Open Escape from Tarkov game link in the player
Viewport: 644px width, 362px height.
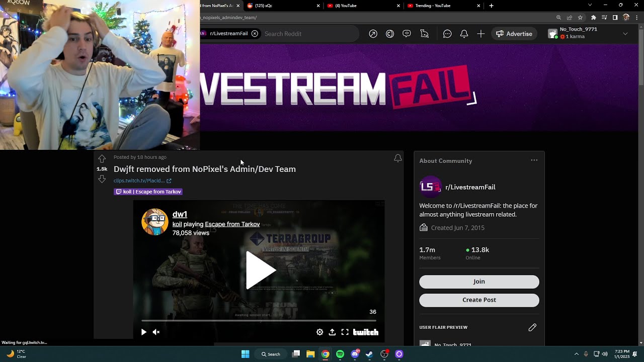232,224
